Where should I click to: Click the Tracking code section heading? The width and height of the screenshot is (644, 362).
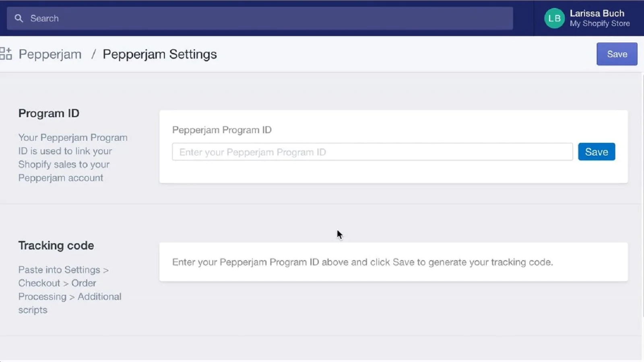click(x=56, y=245)
